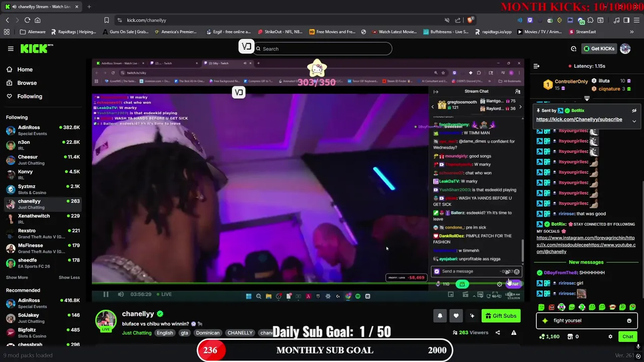Expand the pinned message dropdown arrow
Viewport: 644px width, 362px height.
tap(634, 121)
